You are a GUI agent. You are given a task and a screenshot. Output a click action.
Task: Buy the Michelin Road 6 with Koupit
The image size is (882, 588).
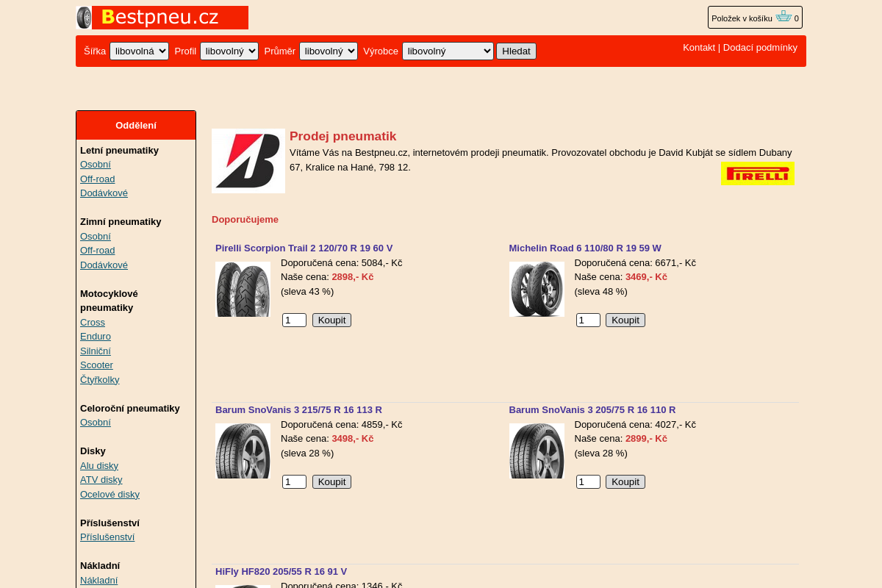[625, 320]
